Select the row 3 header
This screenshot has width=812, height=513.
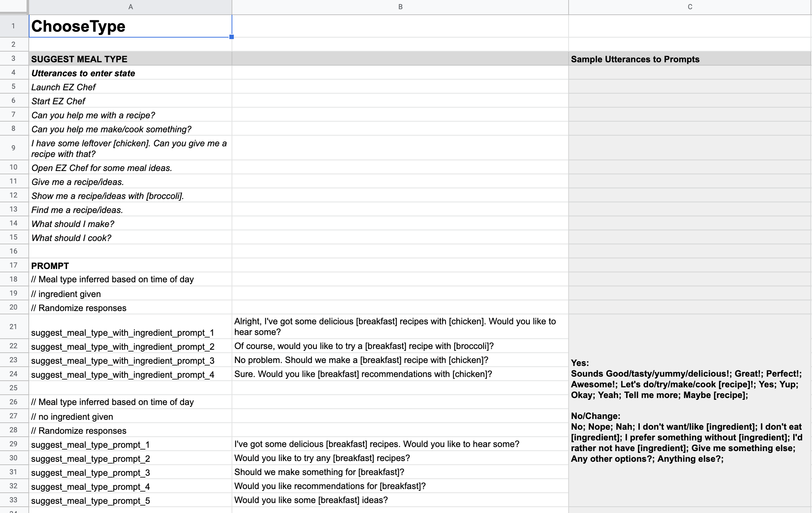pyautogui.click(x=14, y=59)
